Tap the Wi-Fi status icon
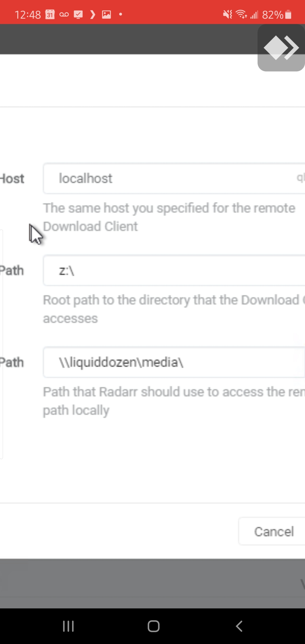This screenshot has width=305, height=644. click(241, 14)
